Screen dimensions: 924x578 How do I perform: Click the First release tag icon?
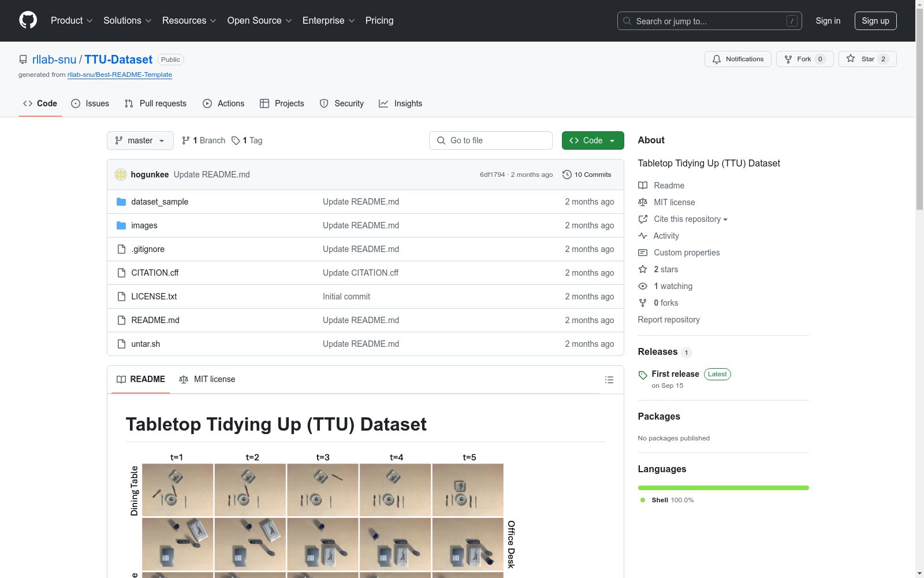[643, 375]
